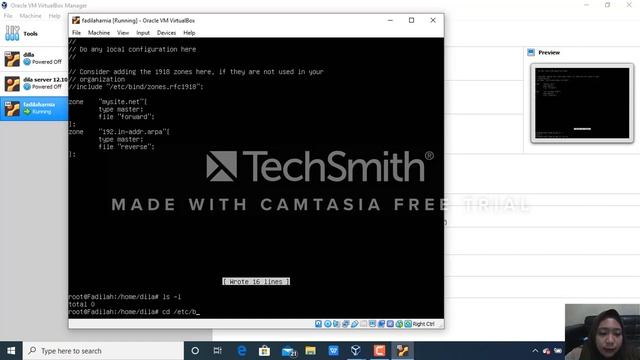Image resolution: width=640 pixels, height=360 pixels.
Task: Open Microsoft Store from taskbar
Action: [264, 351]
